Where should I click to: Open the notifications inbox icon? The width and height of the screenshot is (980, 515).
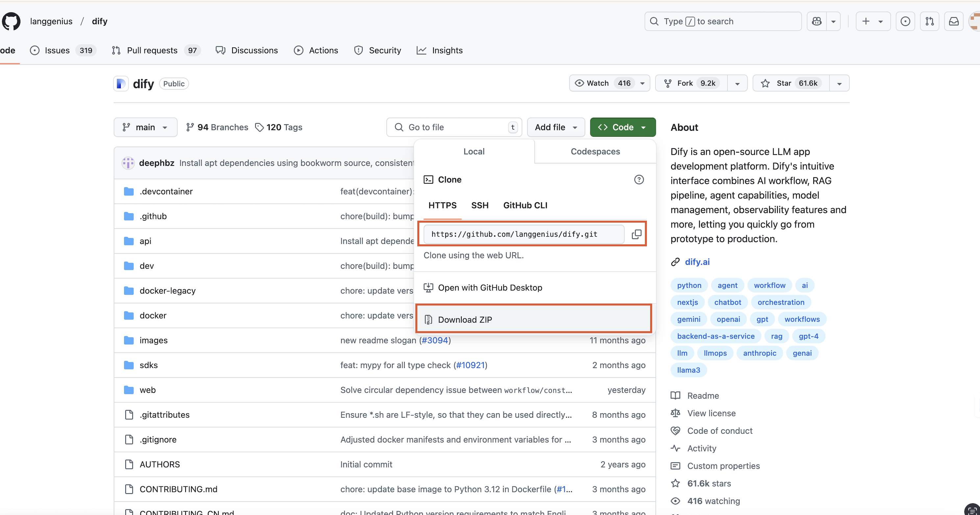pos(954,21)
